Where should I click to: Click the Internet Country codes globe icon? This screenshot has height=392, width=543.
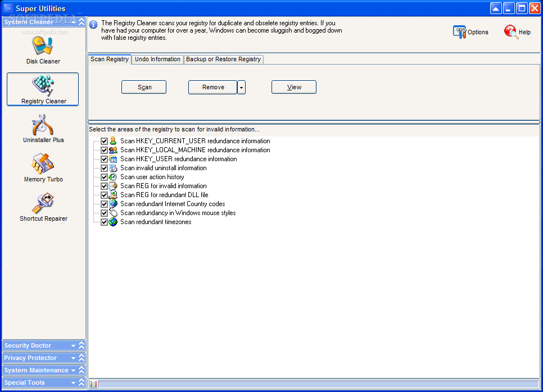[113, 204]
